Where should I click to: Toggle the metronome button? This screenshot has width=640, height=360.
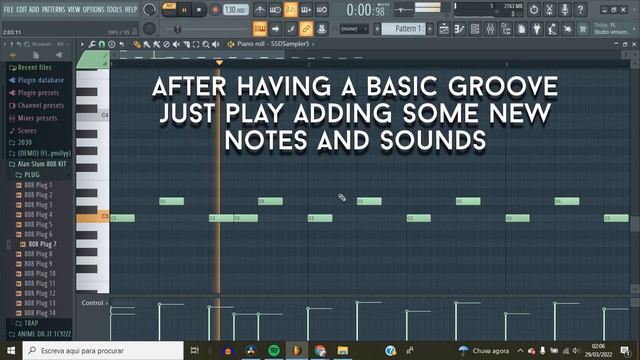click(260, 10)
